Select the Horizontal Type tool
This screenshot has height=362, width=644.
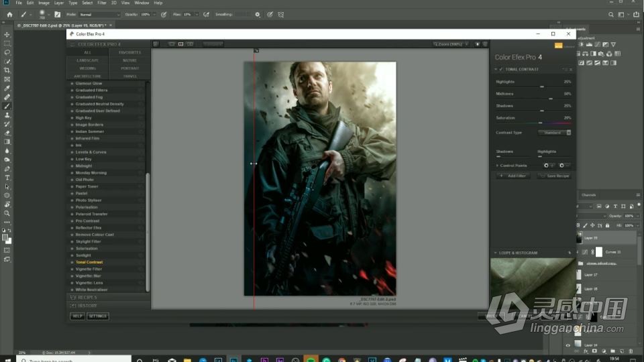[x=7, y=178]
